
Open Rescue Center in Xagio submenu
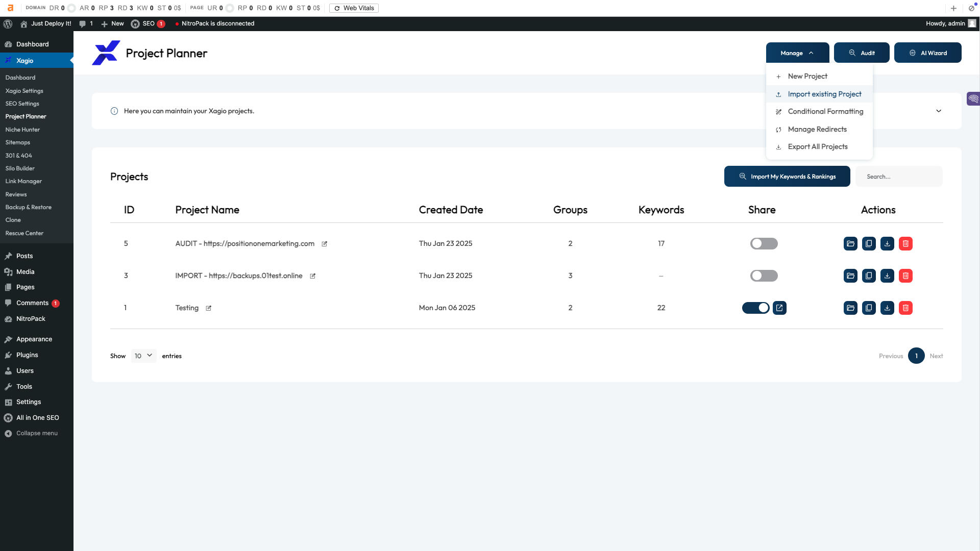24,233
